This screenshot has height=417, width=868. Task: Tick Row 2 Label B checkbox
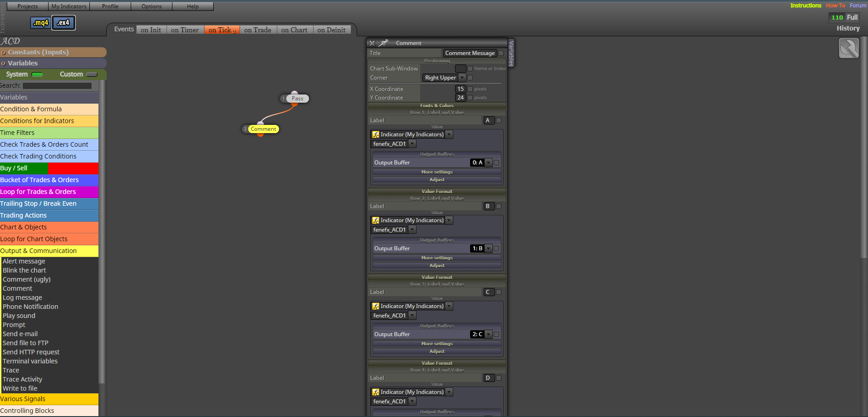pos(499,206)
